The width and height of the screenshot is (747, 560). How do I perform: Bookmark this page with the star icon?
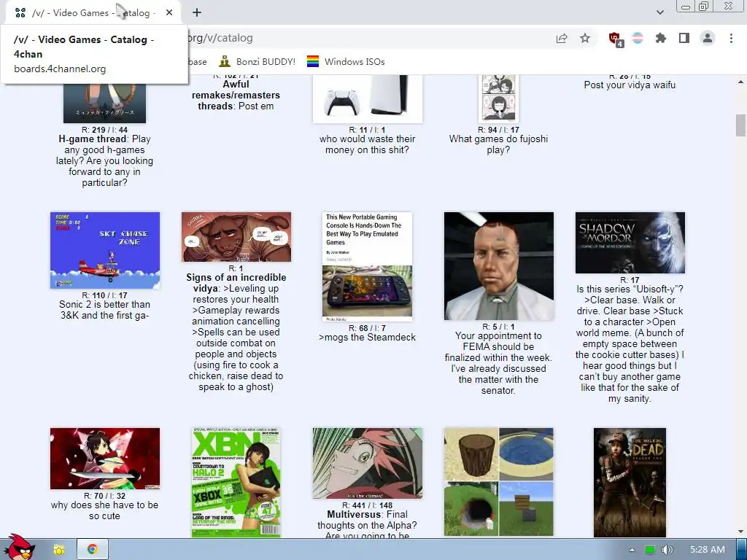coord(585,38)
